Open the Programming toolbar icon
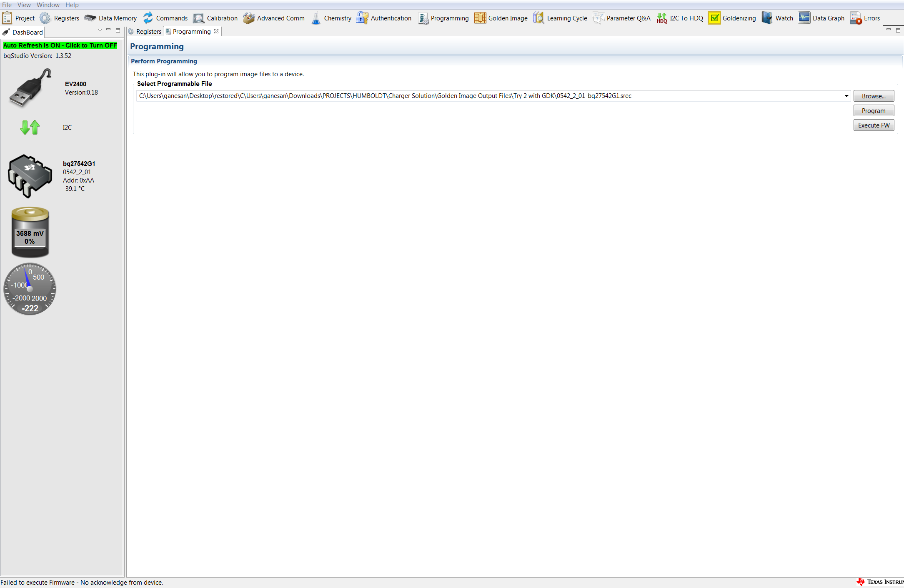This screenshot has height=588, width=904. click(x=423, y=18)
